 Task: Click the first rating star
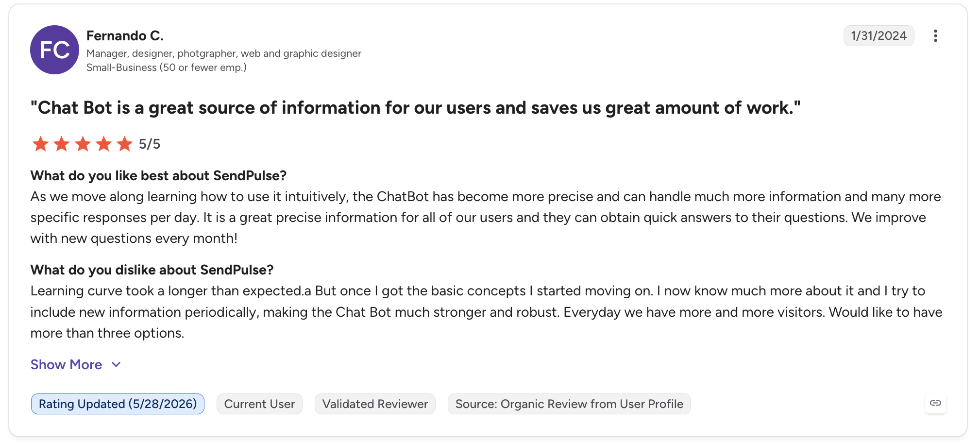[x=40, y=144]
